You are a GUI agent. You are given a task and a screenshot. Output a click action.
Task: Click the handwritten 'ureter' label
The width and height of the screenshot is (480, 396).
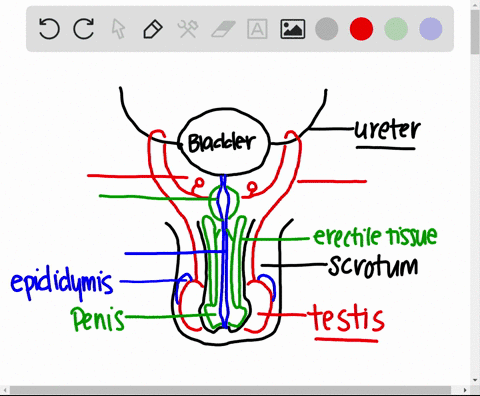pyautogui.click(x=387, y=130)
